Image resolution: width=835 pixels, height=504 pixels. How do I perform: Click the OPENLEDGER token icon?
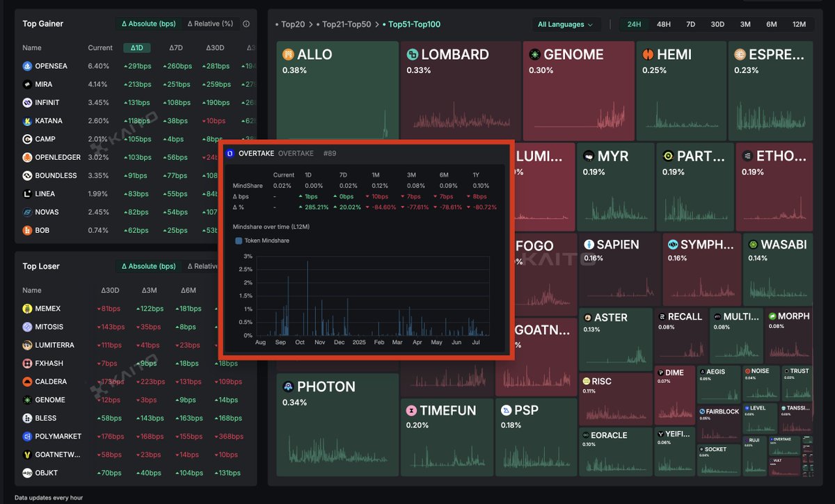(27, 157)
